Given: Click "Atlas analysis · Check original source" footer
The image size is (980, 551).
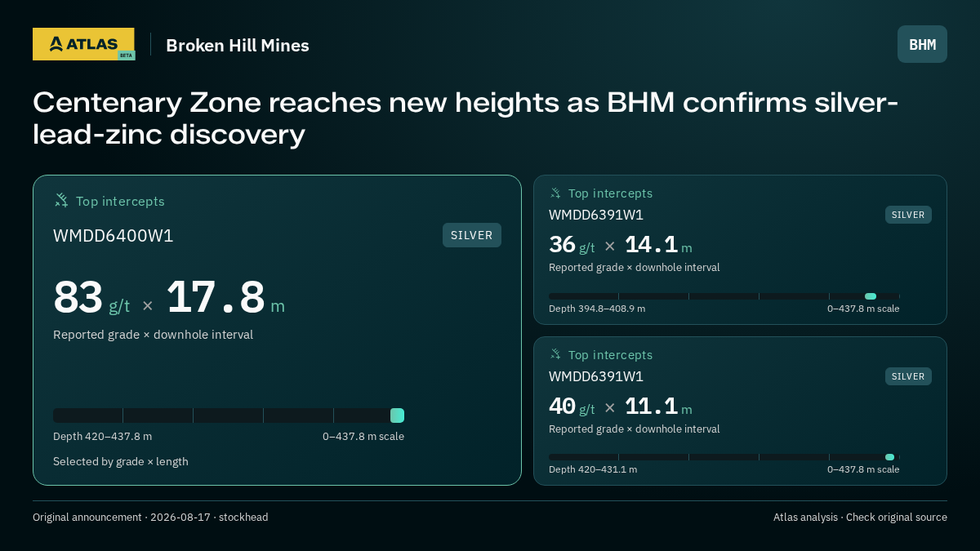Looking at the screenshot, I should (860, 517).
